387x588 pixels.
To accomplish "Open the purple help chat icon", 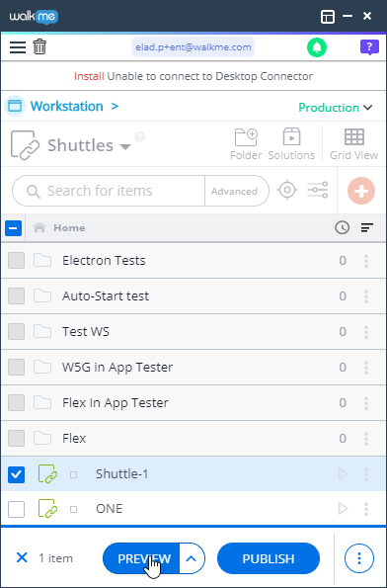I will [x=369, y=47].
